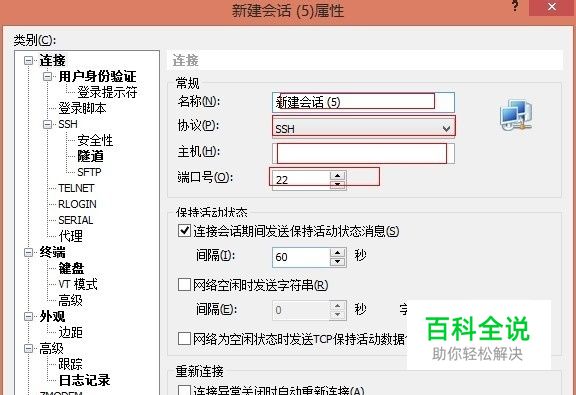Collapse the 连接 tree node
The height and width of the screenshot is (395, 576).
[x=28, y=60]
